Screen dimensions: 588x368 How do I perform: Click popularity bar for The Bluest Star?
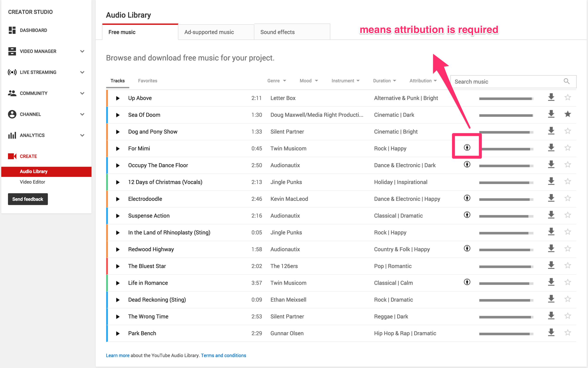click(x=506, y=267)
